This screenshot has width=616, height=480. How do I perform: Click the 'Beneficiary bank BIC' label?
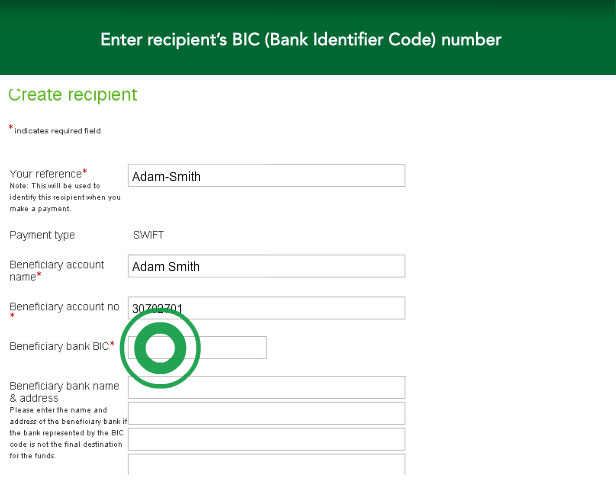point(59,346)
